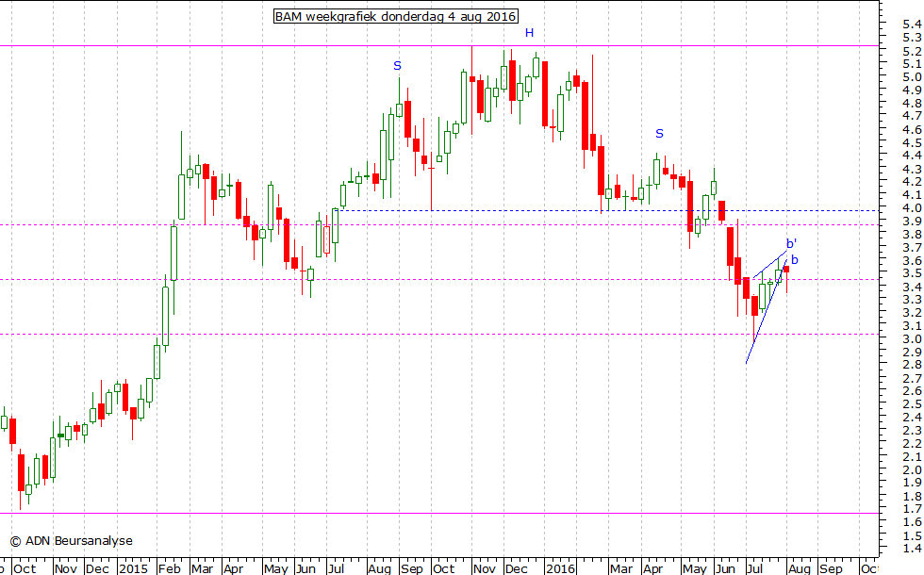Viewport: 924px width, 575px height.
Task: Click the 3.0 price level on the price axis
Action: (912, 338)
